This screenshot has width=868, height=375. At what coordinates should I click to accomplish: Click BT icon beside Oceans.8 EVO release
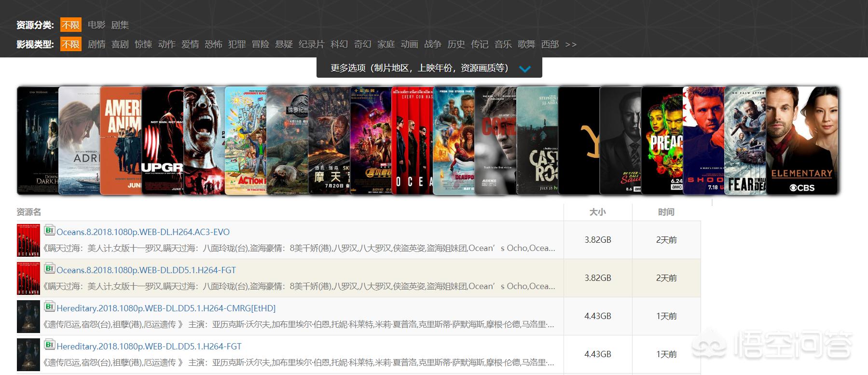[49, 230]
